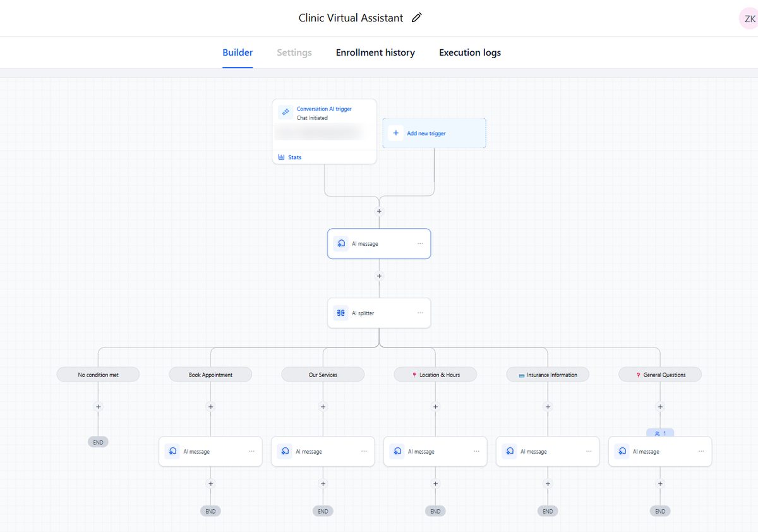Click the plus icon in Add new trigger
The height and width of the screenshot is (532, 758).
tap(396, 133)
